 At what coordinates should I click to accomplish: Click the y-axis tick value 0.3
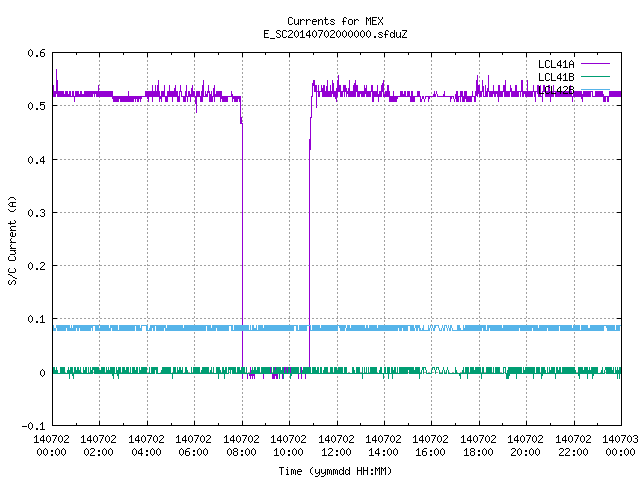click(36, 213)
